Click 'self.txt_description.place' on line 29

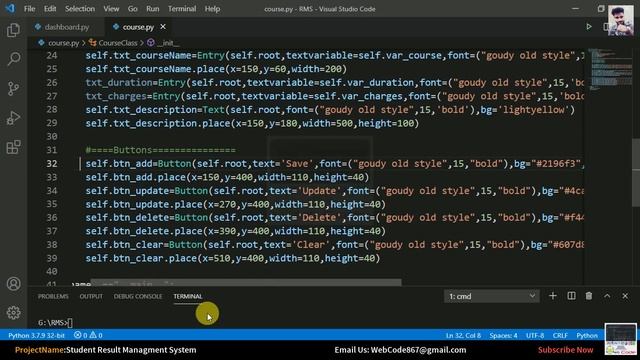pos(158,123)
